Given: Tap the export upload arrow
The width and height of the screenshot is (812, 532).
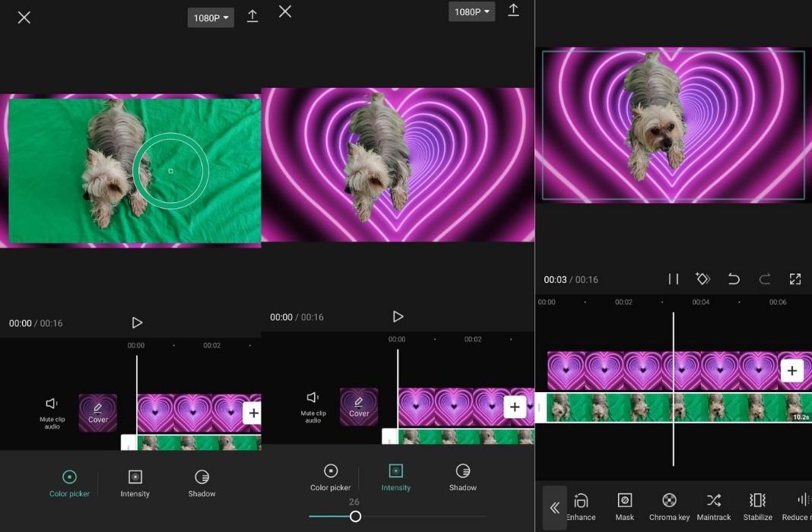Looking at the screenshot, I should click(513, 11).
